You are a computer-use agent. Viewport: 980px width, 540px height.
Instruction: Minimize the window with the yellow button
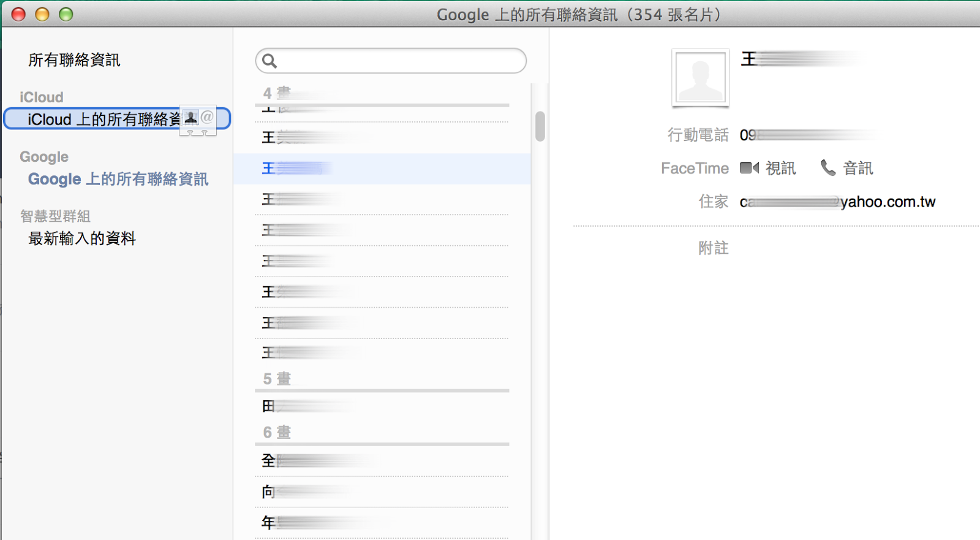point(42,14)
